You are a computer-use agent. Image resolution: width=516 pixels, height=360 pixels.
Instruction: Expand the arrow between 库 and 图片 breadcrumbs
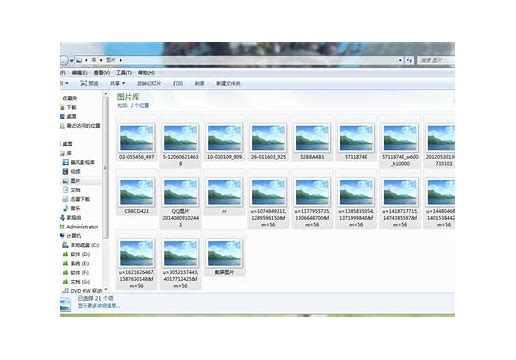tap(101, 60)
